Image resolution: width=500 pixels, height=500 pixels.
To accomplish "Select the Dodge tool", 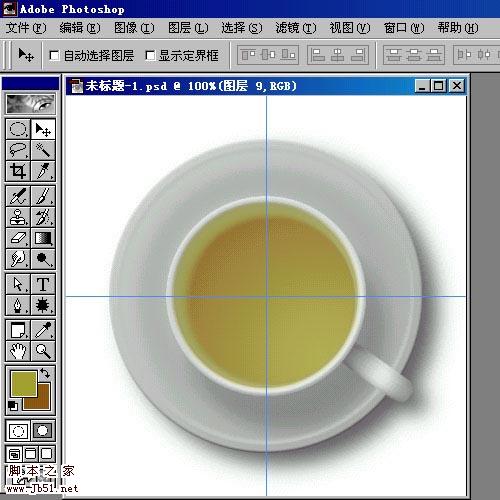I will pos(43,259).
